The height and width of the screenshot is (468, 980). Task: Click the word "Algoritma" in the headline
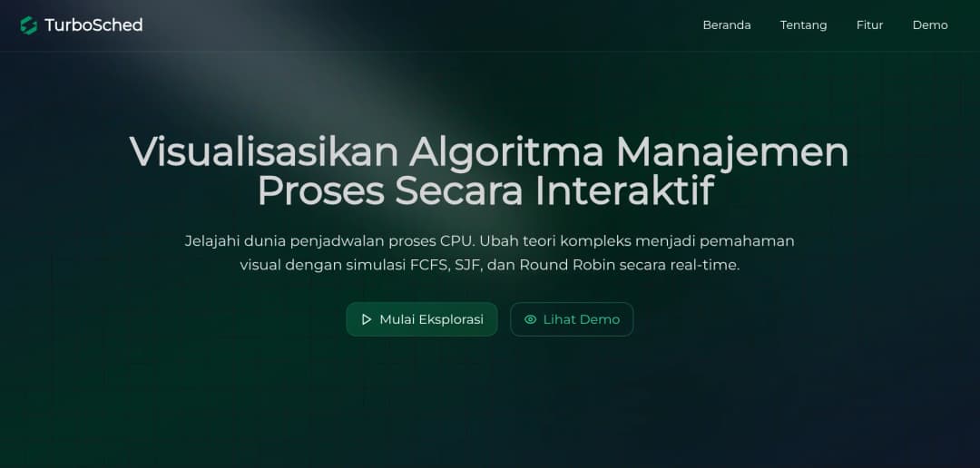506,153
